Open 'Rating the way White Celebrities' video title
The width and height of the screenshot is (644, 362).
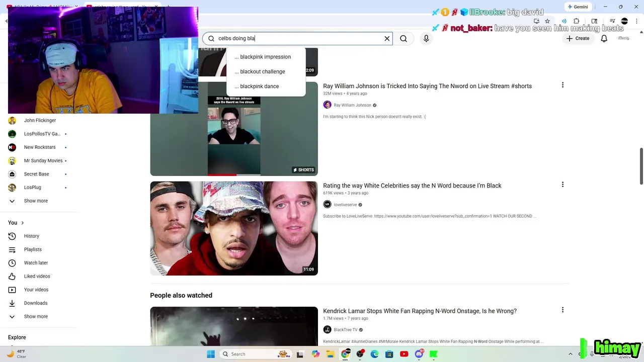pyautogui.click(x=412, y=186)
